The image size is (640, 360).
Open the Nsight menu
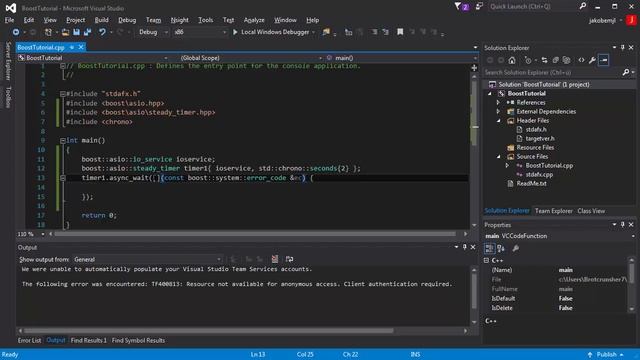click(x=180, y=20)
